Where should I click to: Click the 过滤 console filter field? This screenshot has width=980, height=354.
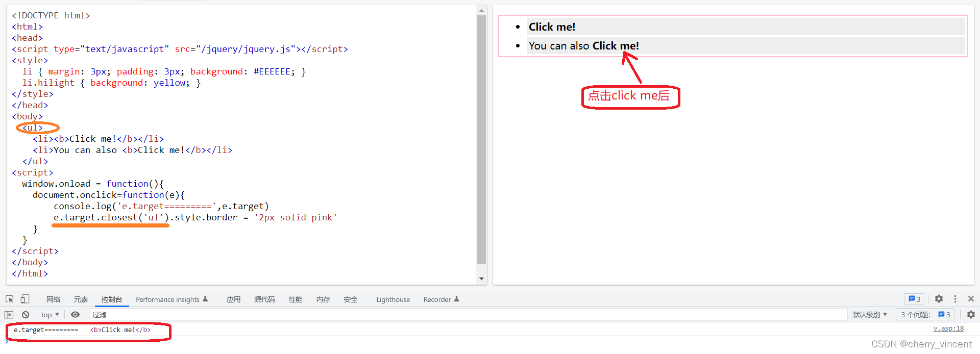tap(468, 315)
